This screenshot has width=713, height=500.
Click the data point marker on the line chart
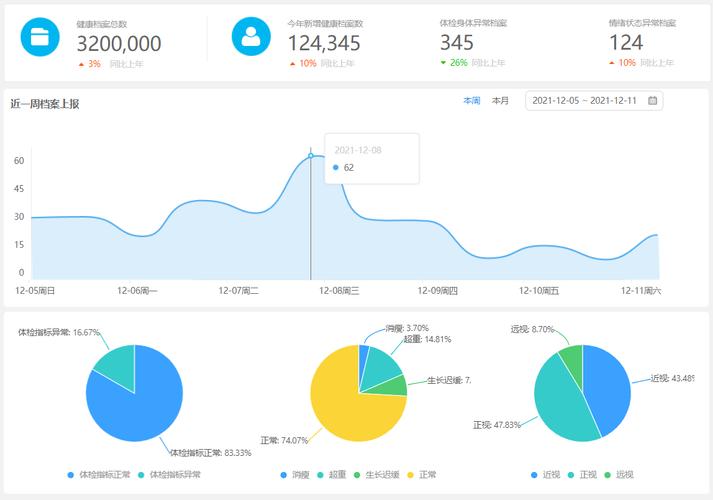pyautogui.click(x=311, y=155)
